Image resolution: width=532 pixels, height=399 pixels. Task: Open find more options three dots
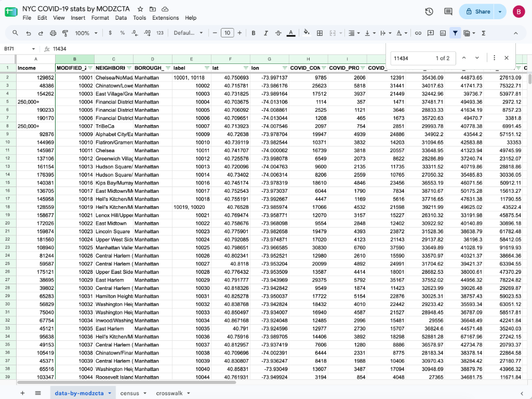click(495, 58)
